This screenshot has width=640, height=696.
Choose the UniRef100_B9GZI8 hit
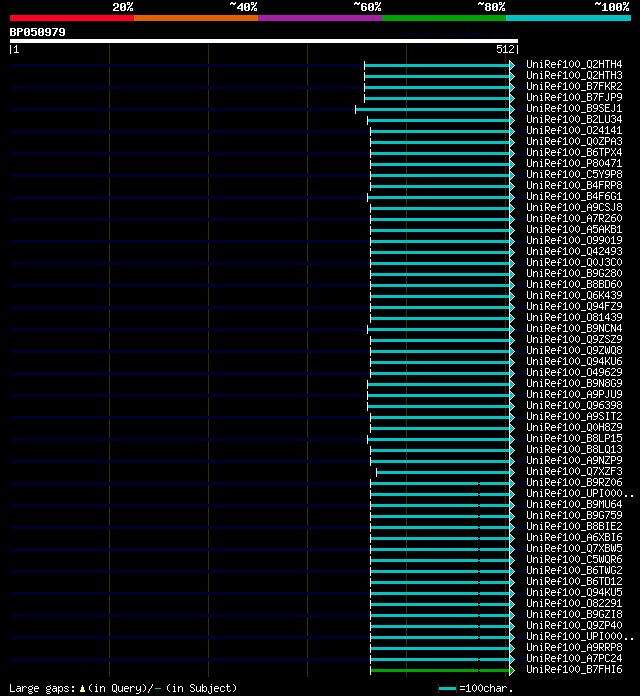pos(574,614)
